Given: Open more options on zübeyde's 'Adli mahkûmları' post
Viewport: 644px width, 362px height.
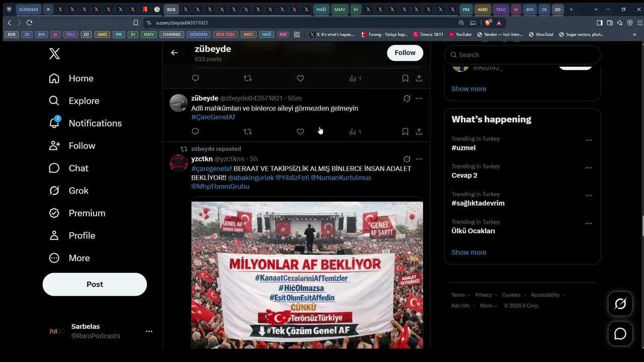Looking at the screenshot, I should pos(419,99).
